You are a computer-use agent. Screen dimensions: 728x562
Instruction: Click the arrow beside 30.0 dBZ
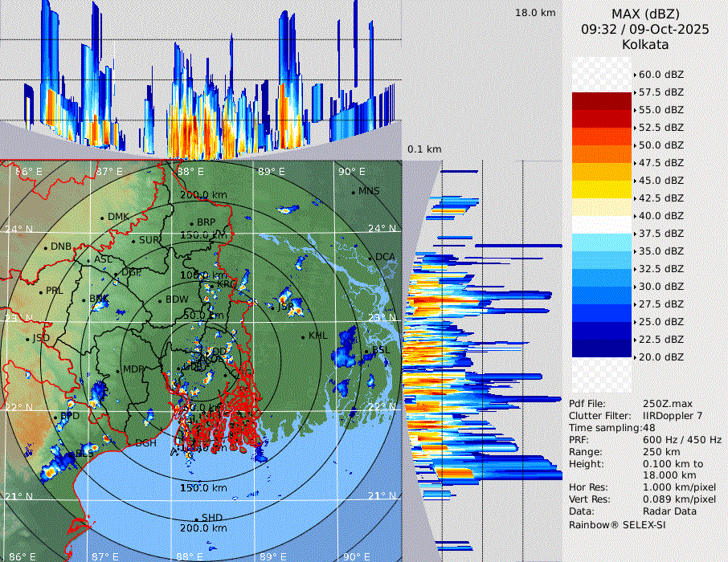(635, 287)
